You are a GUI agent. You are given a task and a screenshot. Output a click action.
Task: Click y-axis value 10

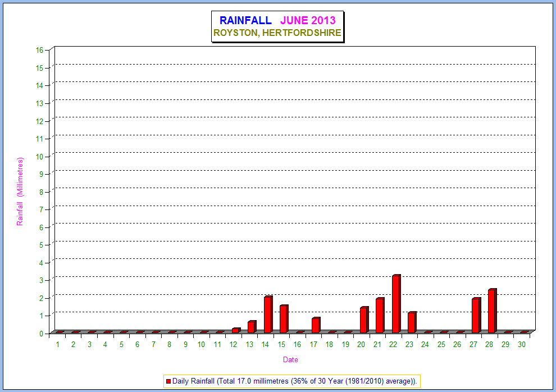[x=39, y=157]
